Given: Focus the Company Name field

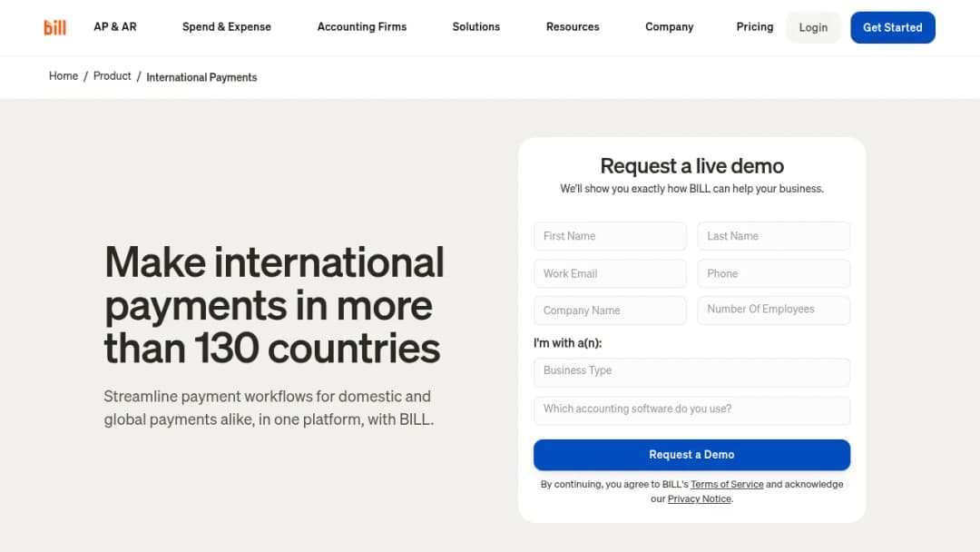Looking at the screenshot, I should (x=610, y=310).
